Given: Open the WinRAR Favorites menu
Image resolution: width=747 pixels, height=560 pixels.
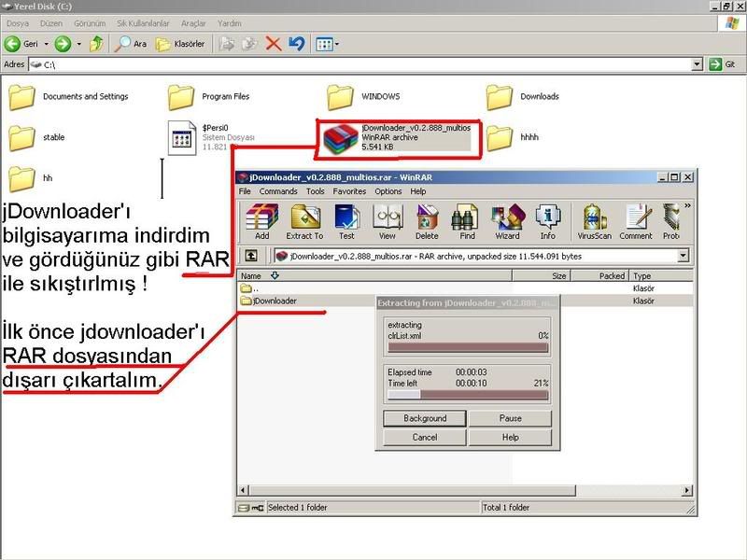Looking at the screenshot, I should 349,191.
